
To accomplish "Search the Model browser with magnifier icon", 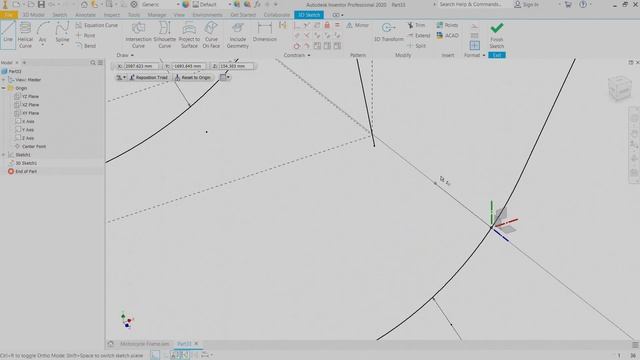I will pyautogui.click(x=93, y=62).
